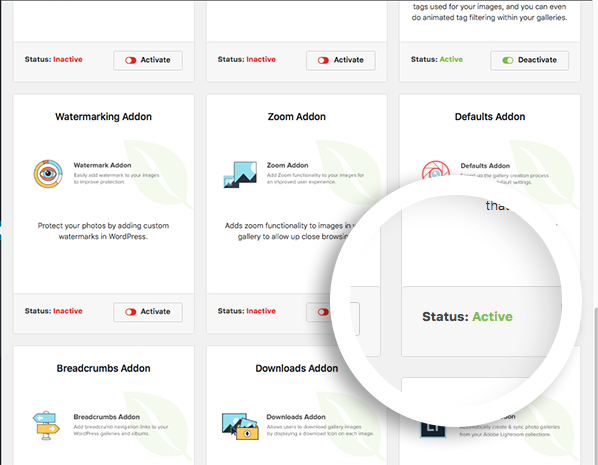Select the large "Breadcrumbs Addon" card heading
The height and width of the screenshot is (465, 598).
[x=103, y=368]
